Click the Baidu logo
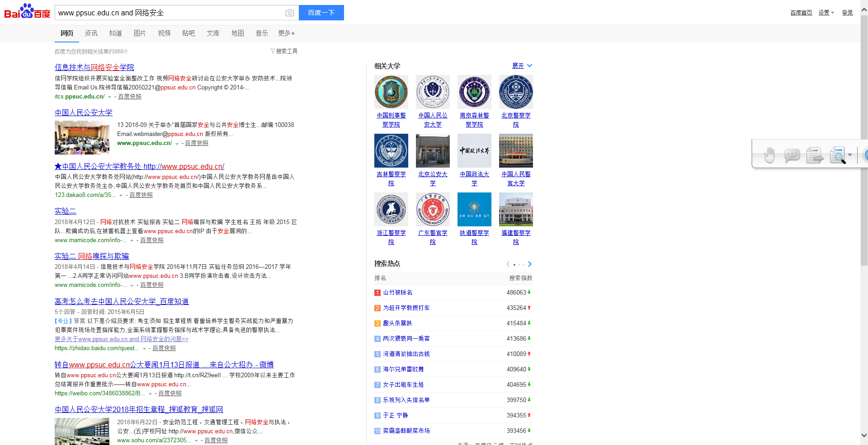The image size is (868, 445). (27, 12)
